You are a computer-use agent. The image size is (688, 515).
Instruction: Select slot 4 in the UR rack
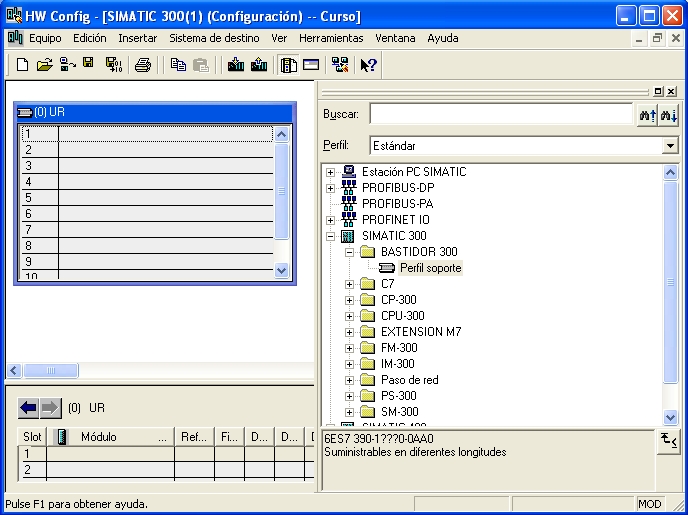tap(147, 182)
